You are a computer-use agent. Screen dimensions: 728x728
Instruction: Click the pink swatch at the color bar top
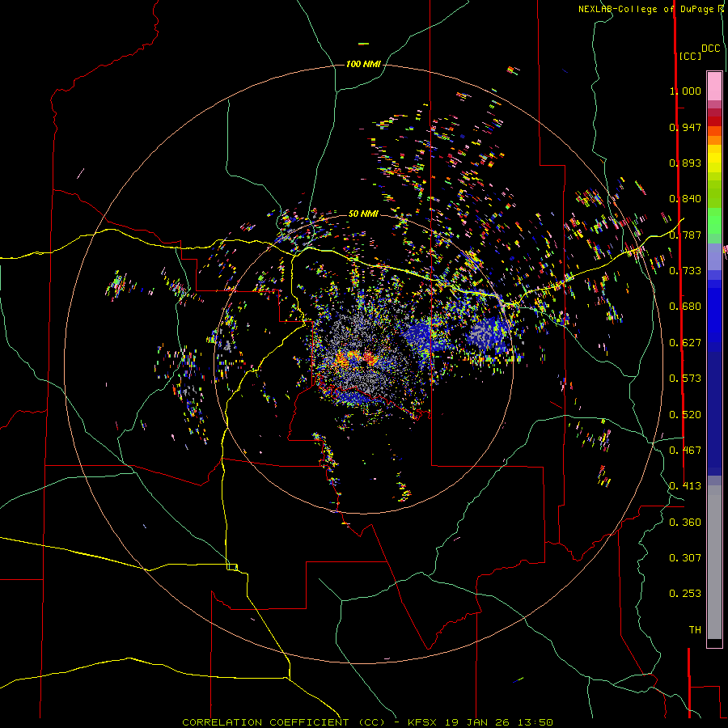(714, 87)
